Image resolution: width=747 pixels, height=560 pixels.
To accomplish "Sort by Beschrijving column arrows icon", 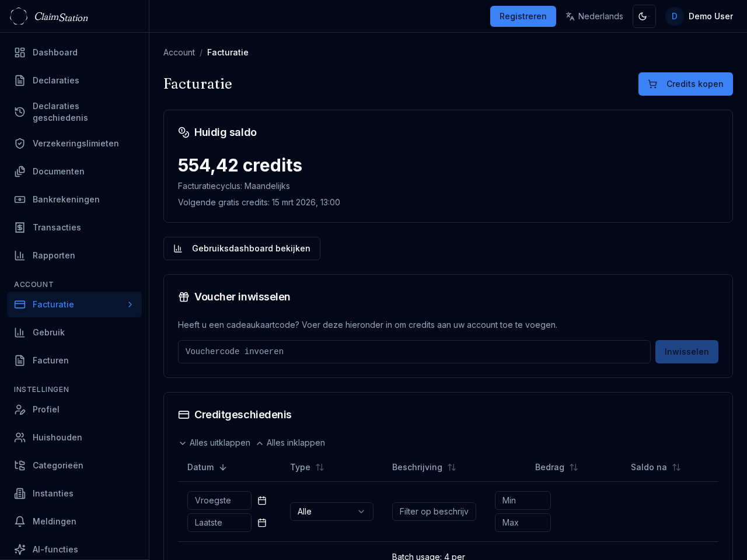I will click(x=452, y=467).
